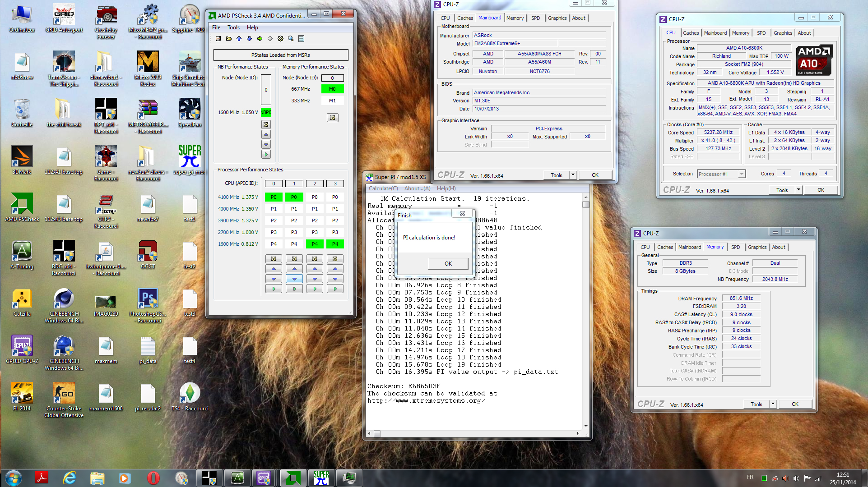Viewport: 868px width, 487px height.
Task: Click the Windows Start orb
Action: pyautogui.click(x=13, y=478)
